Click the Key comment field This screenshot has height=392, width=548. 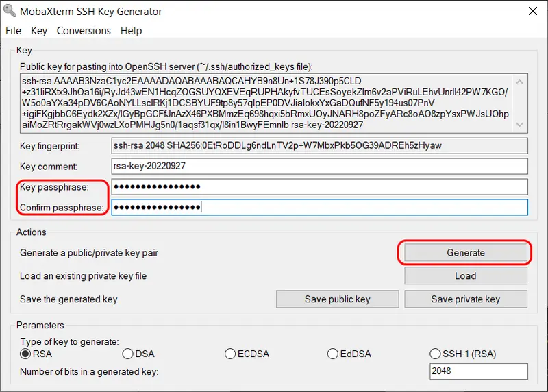(319, 167)
